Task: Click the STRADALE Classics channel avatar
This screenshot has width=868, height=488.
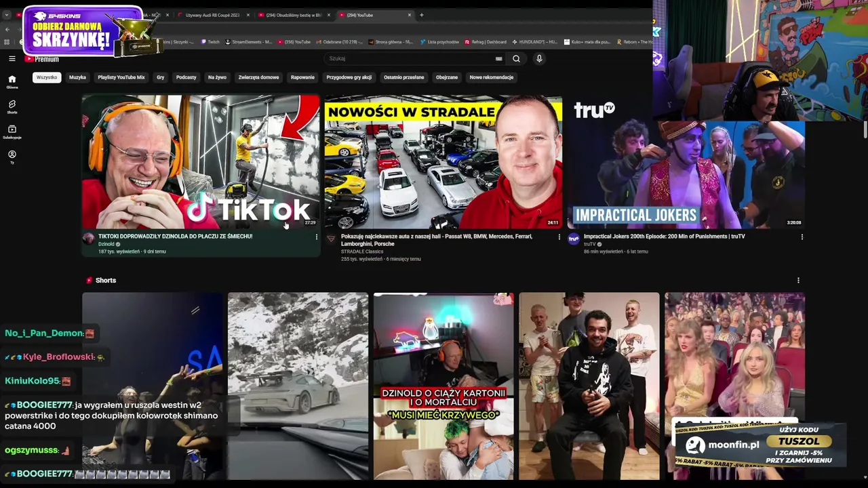Action: (x=331, y=239)
